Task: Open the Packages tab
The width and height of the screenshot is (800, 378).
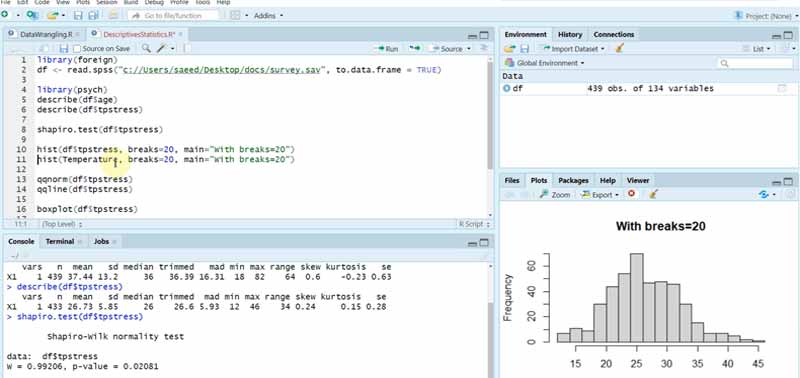Action: point(573,180)
